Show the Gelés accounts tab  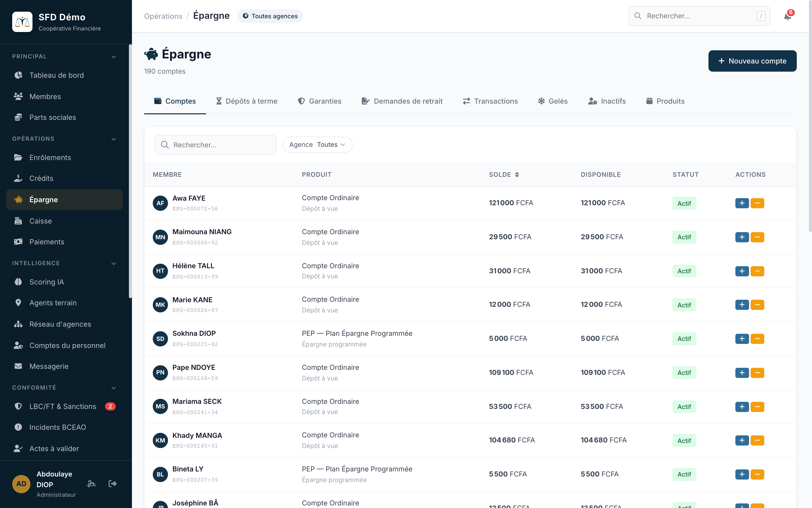click(x=553, y=101)
